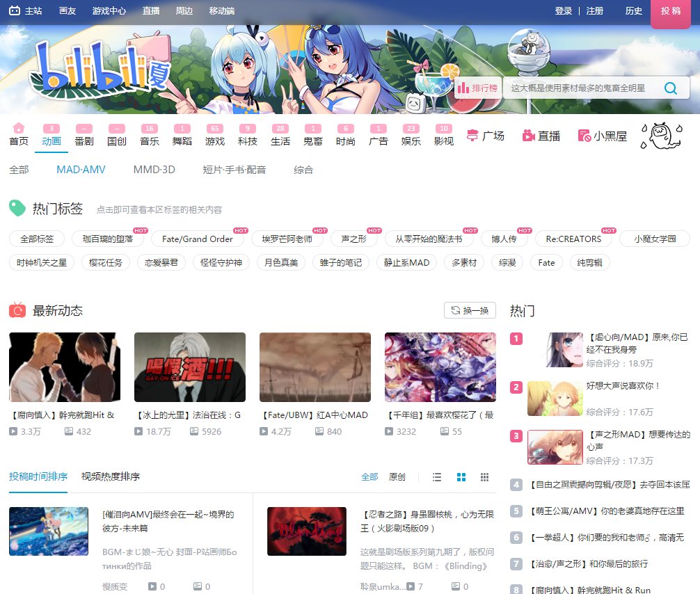This screenshot has width=700, height=594.
Task: Open 【萌王公寓/AMV】 ranked video link
Action: tap(606, 511)
